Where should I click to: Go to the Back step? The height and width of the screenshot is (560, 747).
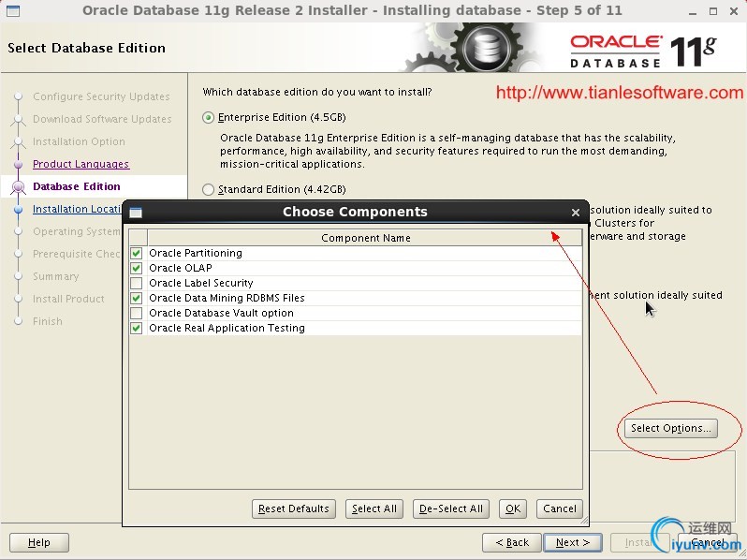click(x=512, y=542)
